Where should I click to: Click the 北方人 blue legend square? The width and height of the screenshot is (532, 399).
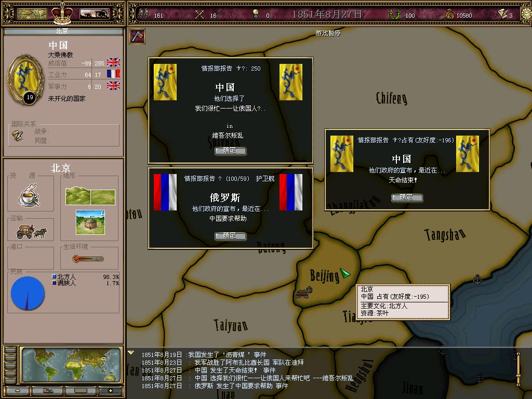54,276
